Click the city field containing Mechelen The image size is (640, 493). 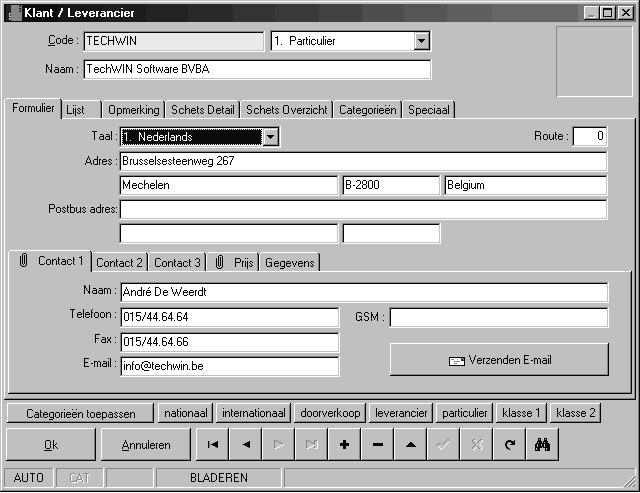229,185
